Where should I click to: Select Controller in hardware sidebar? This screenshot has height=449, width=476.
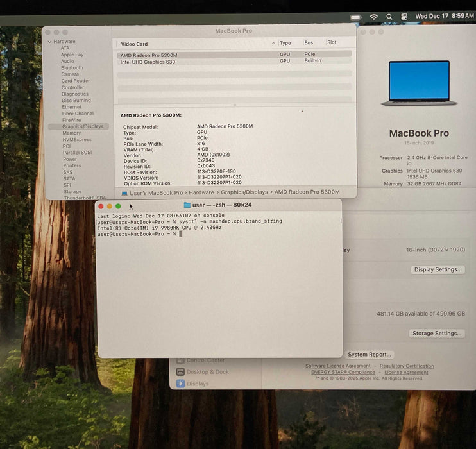click(x=72, y=87)
